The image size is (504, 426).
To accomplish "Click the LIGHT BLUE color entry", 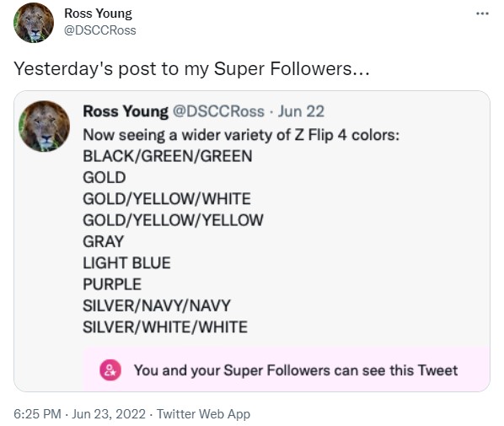I will point(126,263).
